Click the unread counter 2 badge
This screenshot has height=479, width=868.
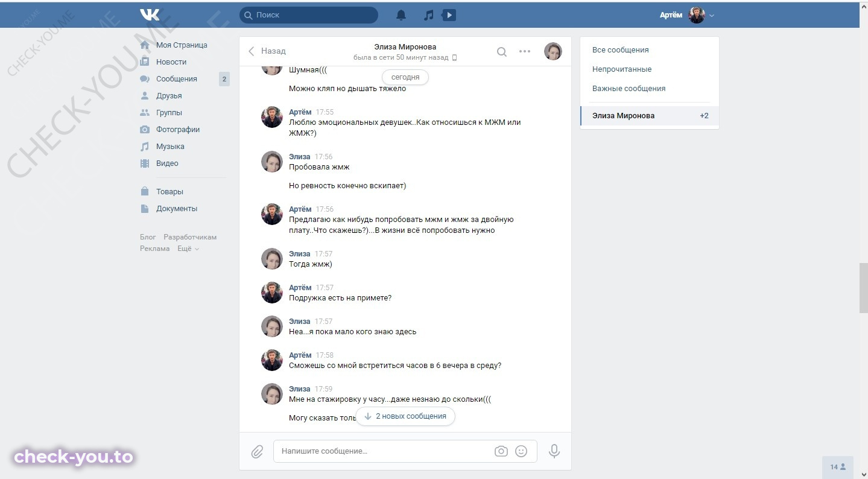[x=224, y=79]
